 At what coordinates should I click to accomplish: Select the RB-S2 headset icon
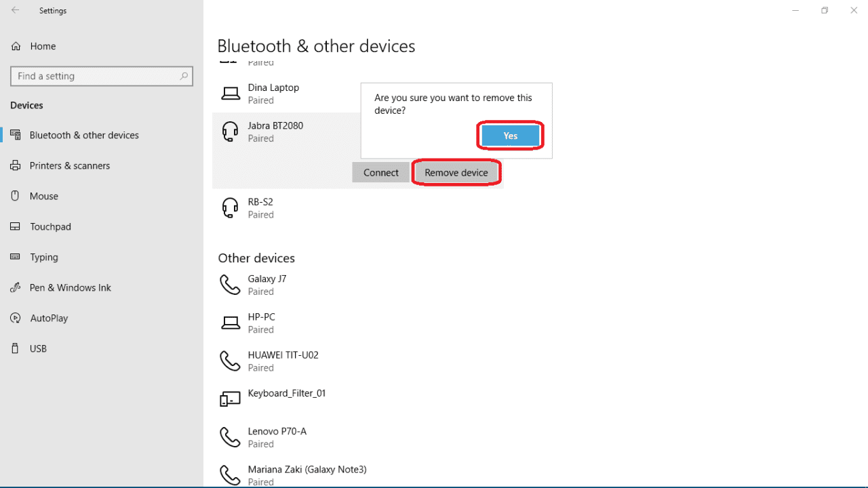(x=231, y=207)
